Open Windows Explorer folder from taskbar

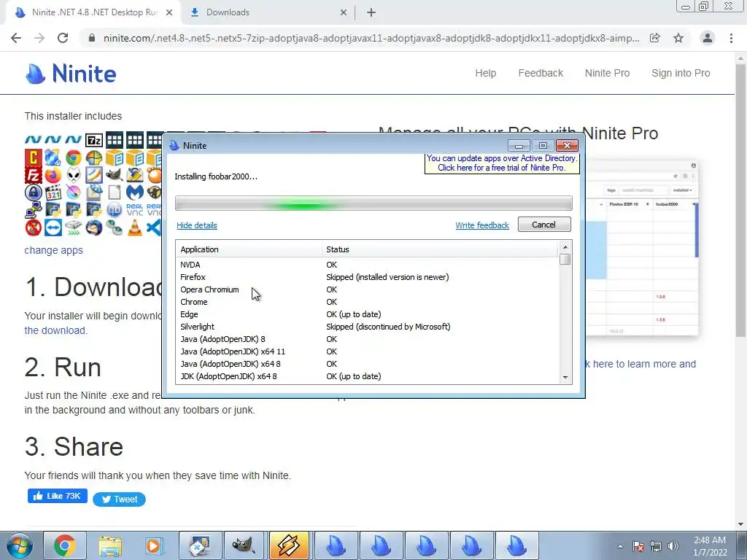[110, 545]
